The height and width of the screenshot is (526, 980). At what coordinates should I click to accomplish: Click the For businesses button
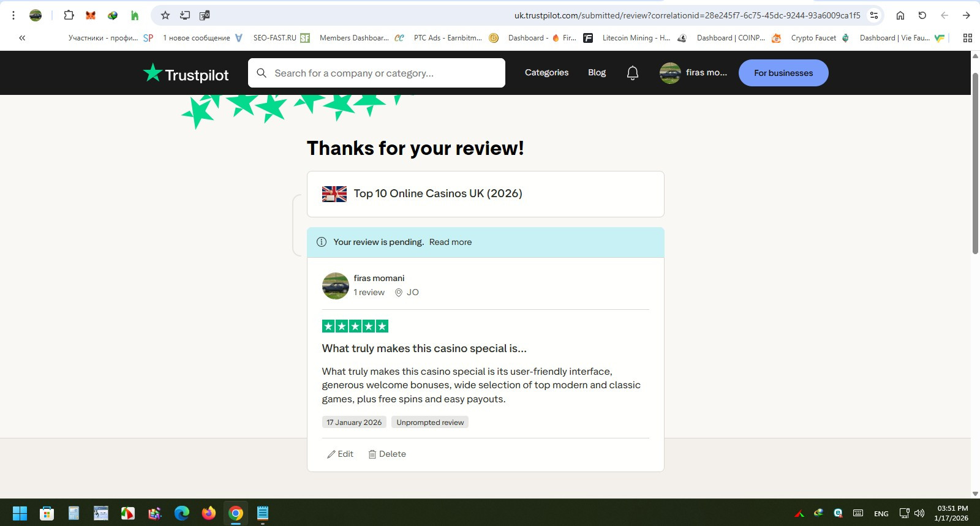(783, 73)
